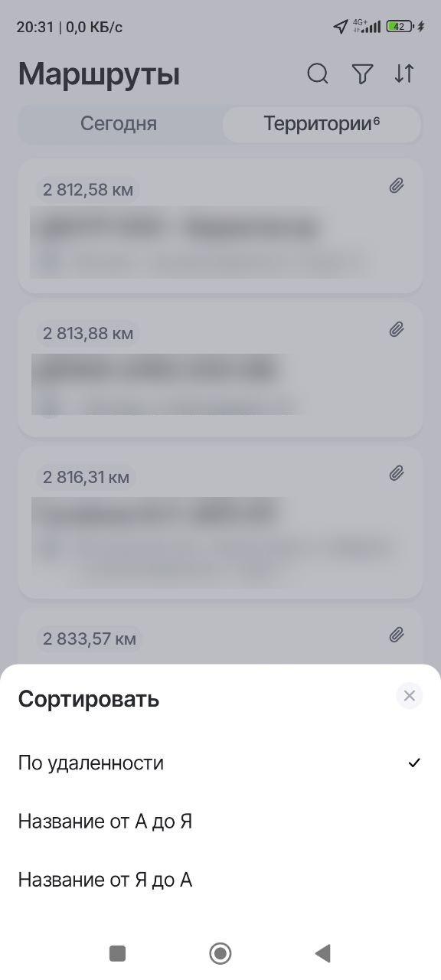The width and height of the screenshot is (441, 980).
Task: Tap the sort arrows icon
Action: point(404,74)
